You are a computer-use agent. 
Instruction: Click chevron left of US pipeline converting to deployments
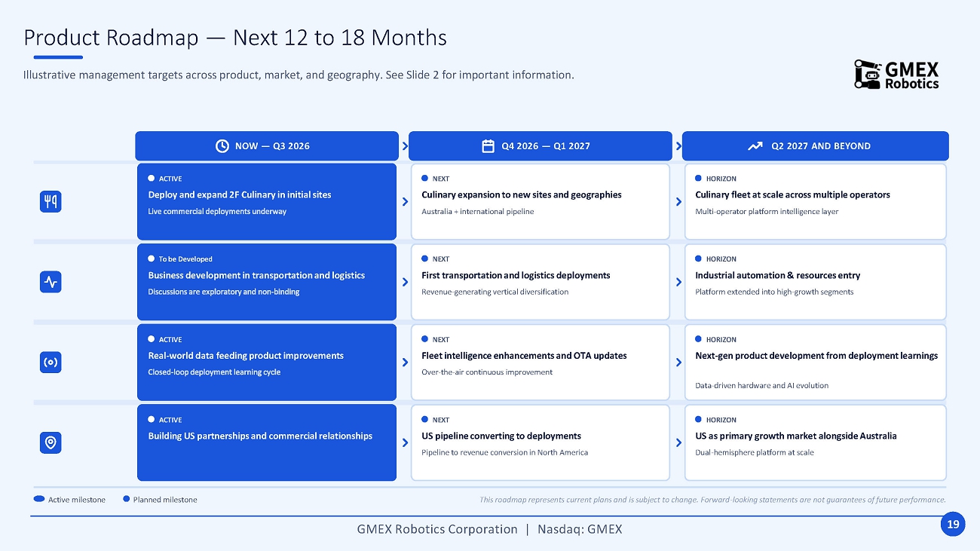point(406,442)
